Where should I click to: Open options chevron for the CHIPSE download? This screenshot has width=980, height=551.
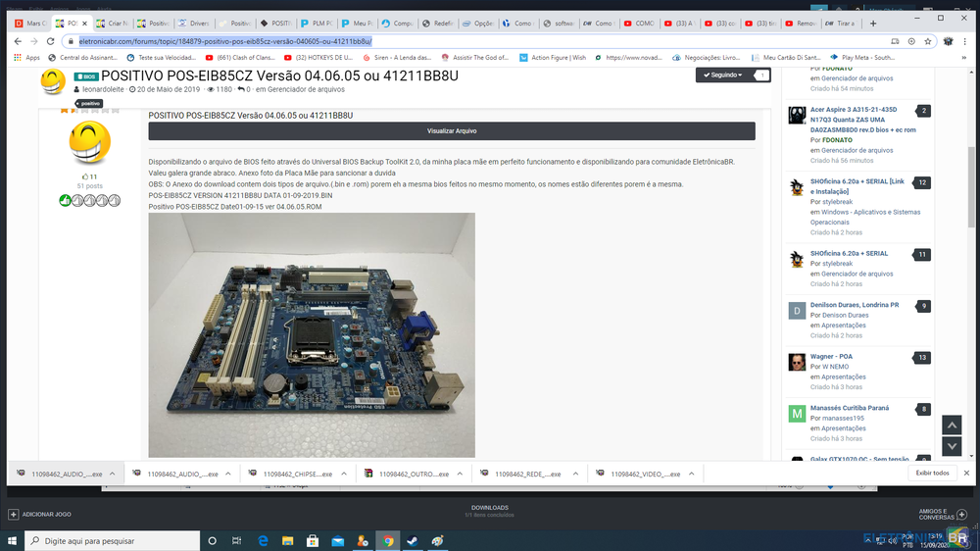[x=344, y=474]
